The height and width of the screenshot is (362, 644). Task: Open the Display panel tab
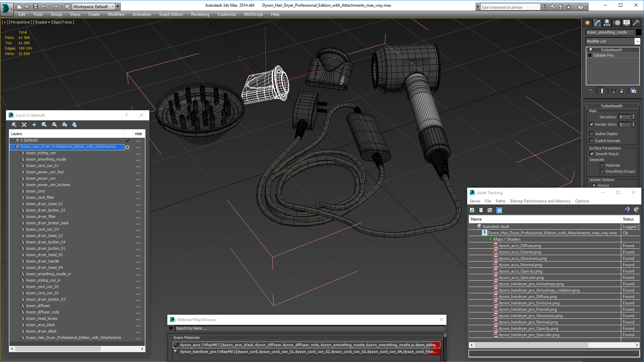627,23
